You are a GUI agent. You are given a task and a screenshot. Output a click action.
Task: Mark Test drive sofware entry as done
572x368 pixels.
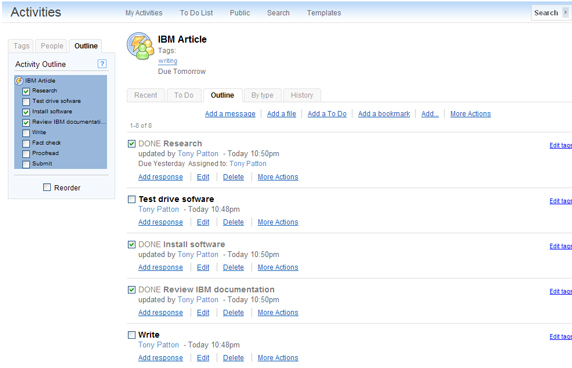(132, 199)
